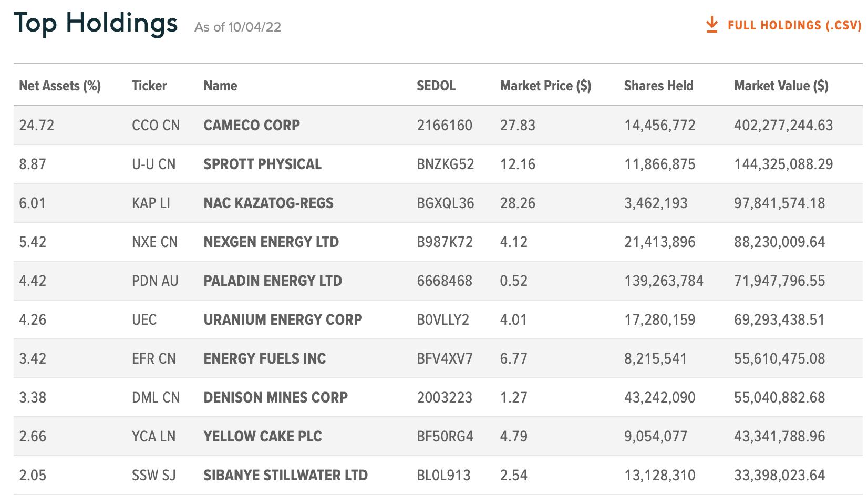Screen dimensions: 868x495
Task: Click SEDOL code BNZKG52
Action: (446, 164)
